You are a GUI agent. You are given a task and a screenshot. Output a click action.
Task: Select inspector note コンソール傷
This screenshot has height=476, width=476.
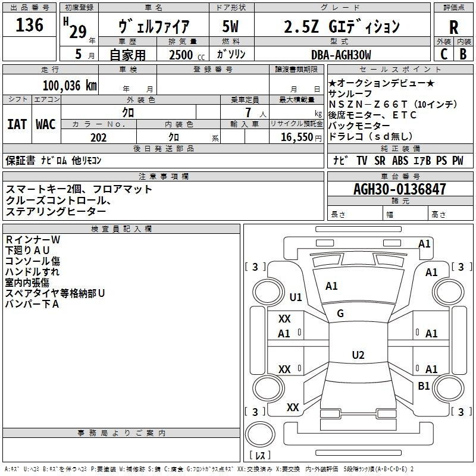pyautogui.click(x=33, y=261)
